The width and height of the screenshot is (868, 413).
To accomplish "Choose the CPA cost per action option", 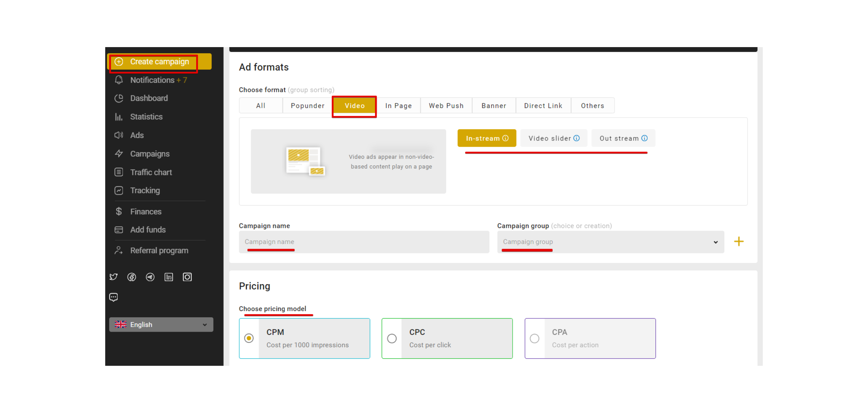I will tap(534, 339).
